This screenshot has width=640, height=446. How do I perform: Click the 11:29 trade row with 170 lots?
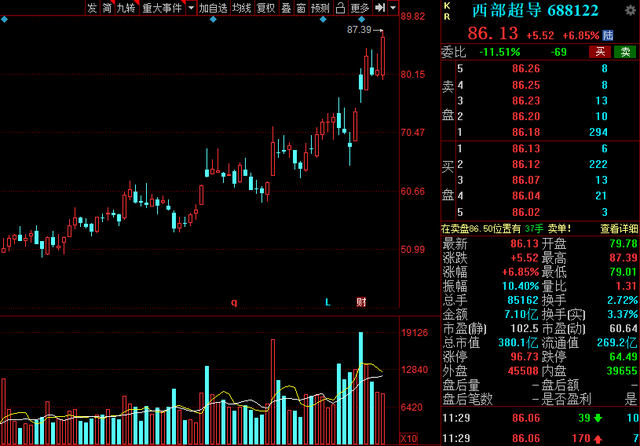pyautogui.click(x=540, y=439)
